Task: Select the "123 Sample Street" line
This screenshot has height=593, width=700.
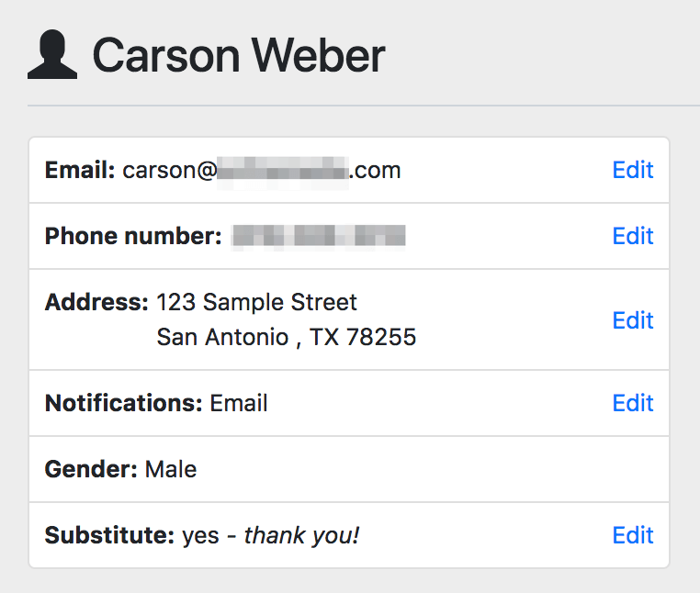Action: point(257,302)
